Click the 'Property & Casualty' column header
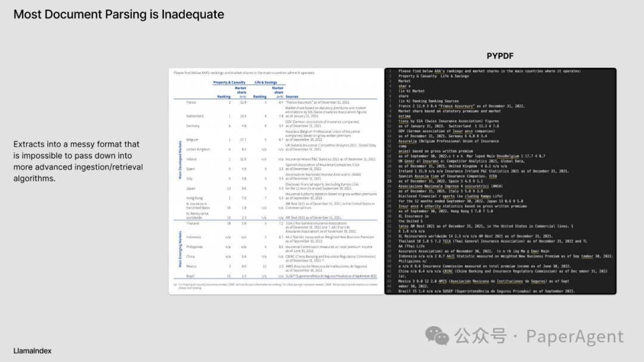 tap(230, 82)
